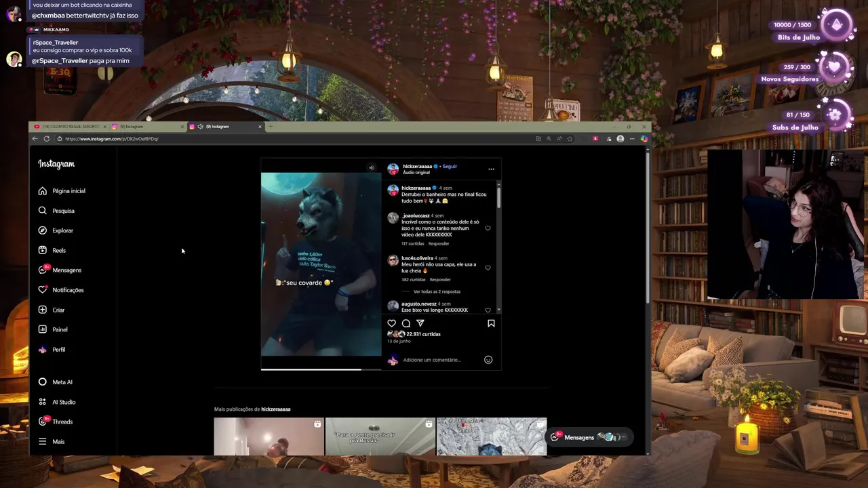868x488 pixels.
Task: Open Threads in the sidebar
Action: 56,422
